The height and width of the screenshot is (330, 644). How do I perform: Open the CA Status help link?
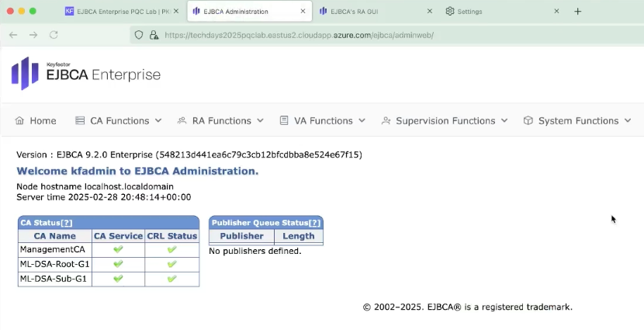pyautogui.click(x=66, y=223)
